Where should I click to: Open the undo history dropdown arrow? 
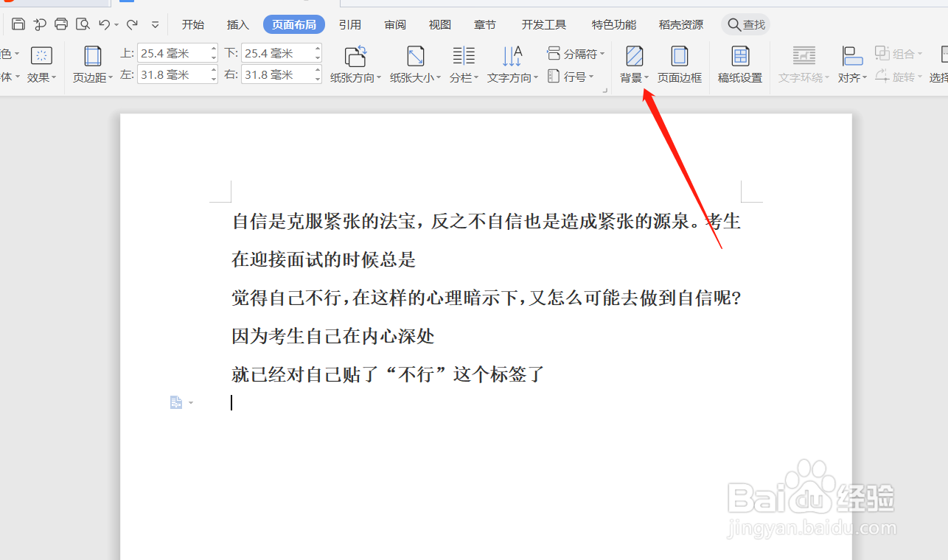[x=116, y=25]
